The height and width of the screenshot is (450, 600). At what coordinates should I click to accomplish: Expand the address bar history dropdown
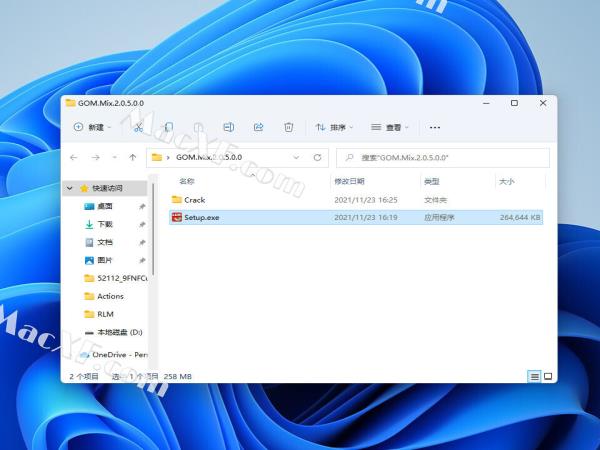click(296, 157)
